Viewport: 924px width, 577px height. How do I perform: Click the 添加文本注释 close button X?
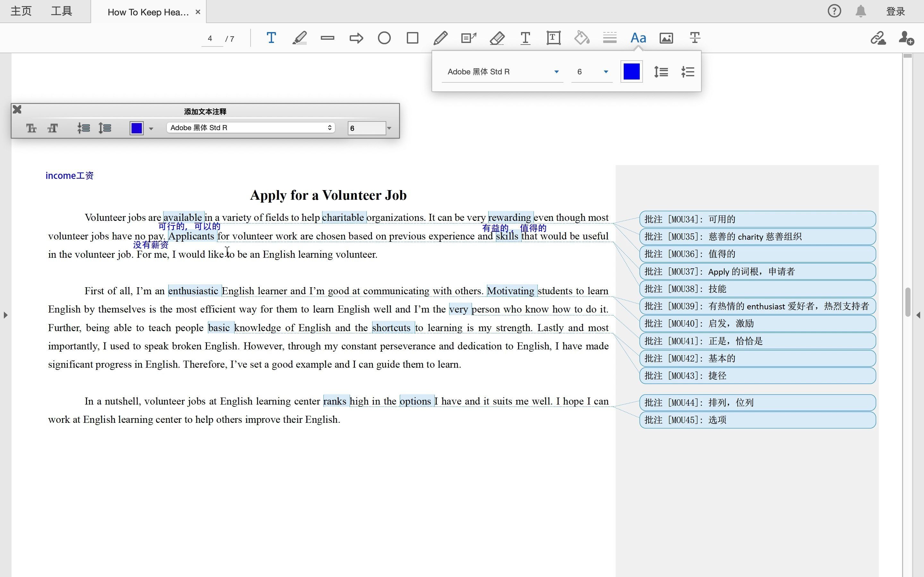tap(17, 109)
